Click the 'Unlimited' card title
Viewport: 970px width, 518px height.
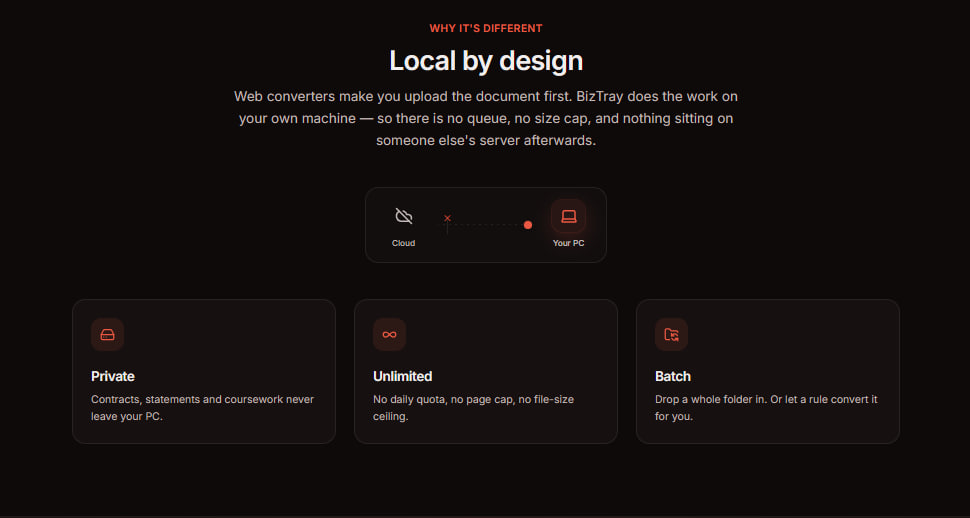(x=403, y=376)
